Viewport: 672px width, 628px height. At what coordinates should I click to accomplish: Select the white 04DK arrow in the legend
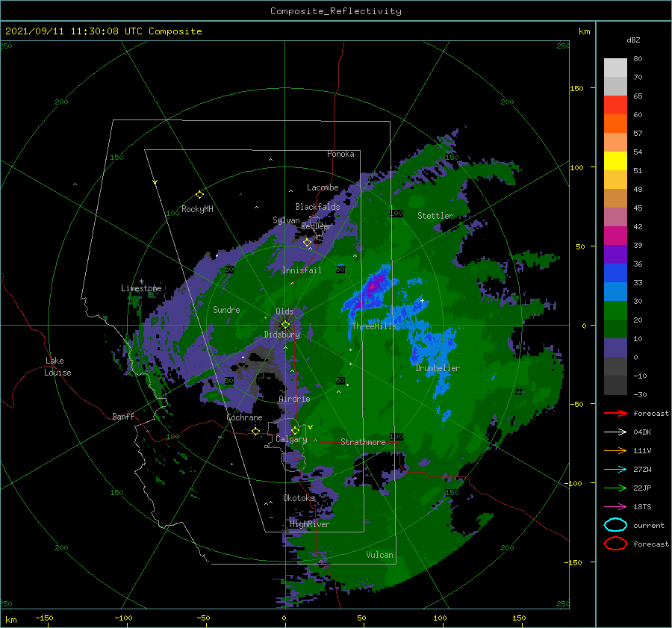pyautogui.click(x=615, y=432)
